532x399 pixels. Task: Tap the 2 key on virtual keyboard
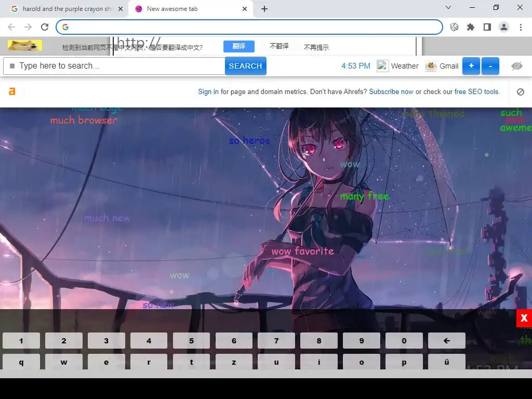pyautogui.click(x=64, y=341)
